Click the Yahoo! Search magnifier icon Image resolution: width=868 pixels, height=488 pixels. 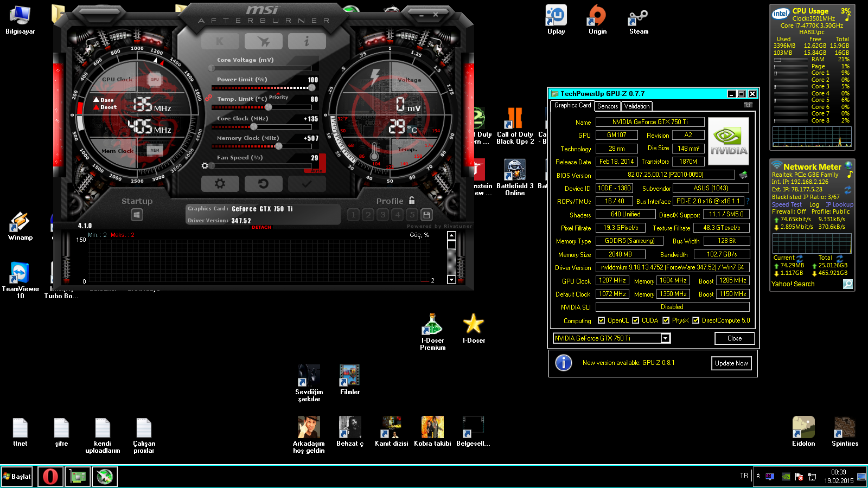(847, 284)
